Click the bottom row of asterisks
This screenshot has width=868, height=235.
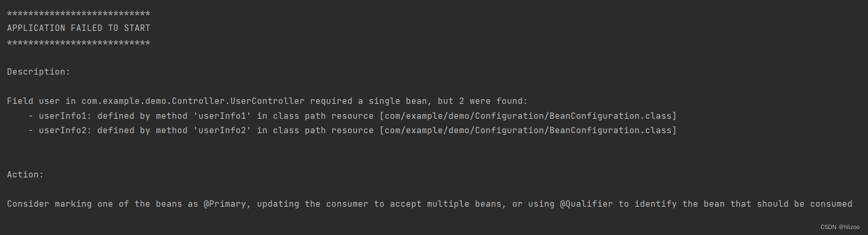coord(79,43)
